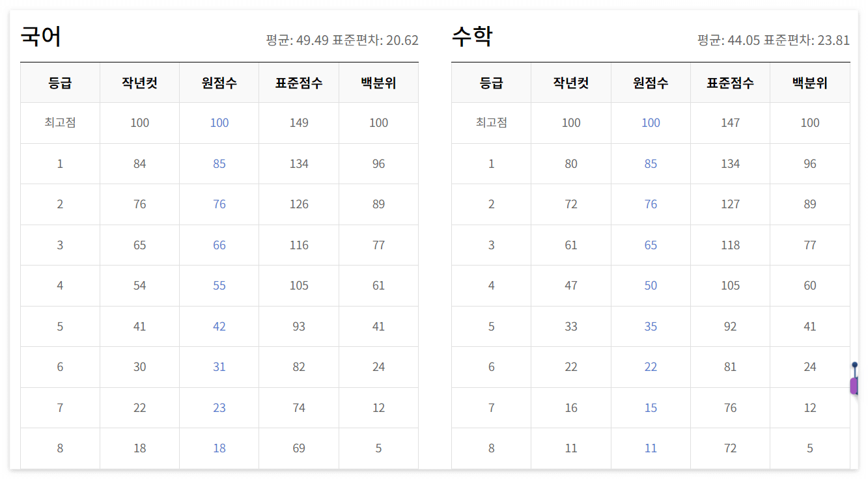Select the 수학 grade 1 score 85
The image size is (868, 479).
(x=650, y=163)
